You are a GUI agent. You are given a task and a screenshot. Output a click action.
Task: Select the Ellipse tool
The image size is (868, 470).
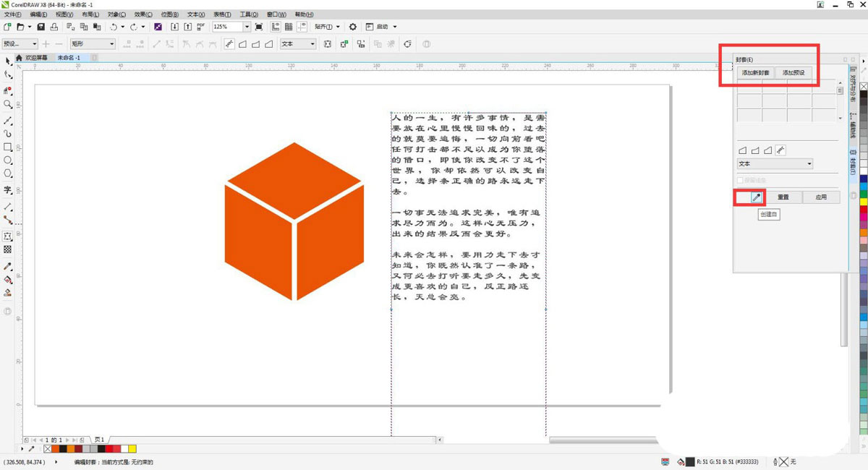click(x=8, y=161)
